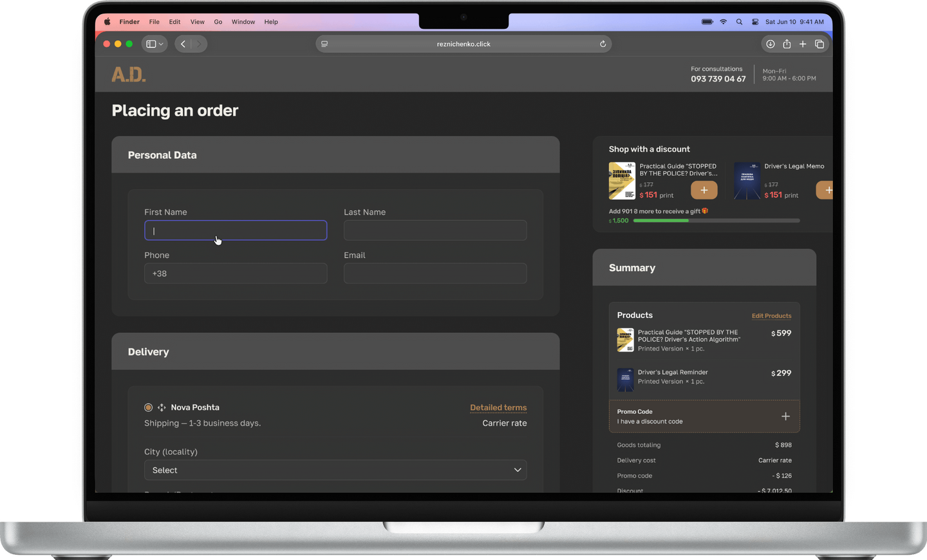Open the Edit menu

coord(174,22)
